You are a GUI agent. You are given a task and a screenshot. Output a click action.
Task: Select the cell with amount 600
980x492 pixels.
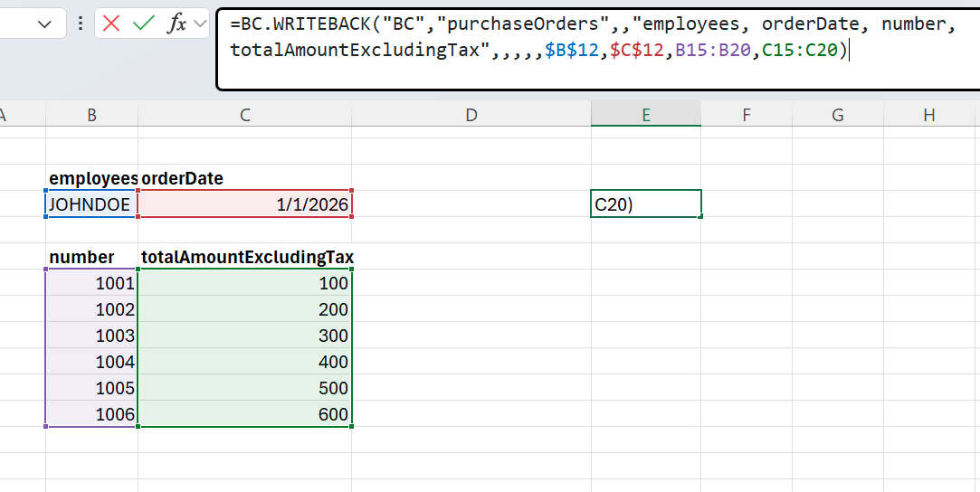tap(244, 414)
